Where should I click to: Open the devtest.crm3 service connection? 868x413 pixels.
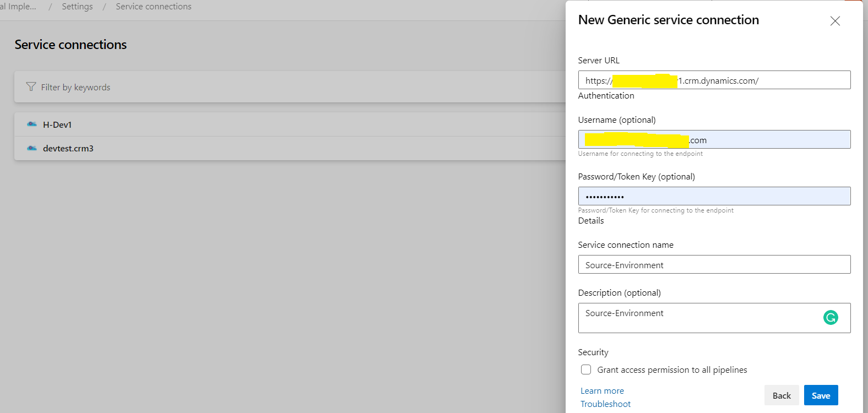pyautogui.click(x=68, y=149)
